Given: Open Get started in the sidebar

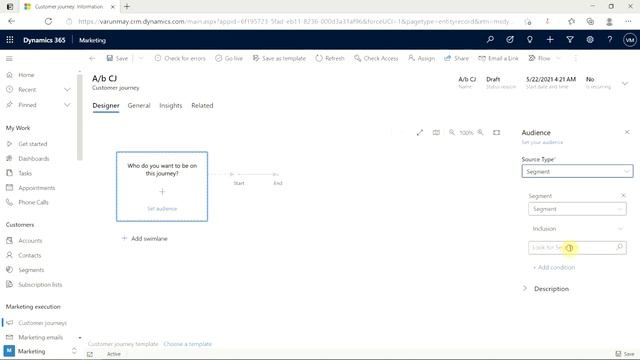Looking at the screenshot, I should (33, 144).
